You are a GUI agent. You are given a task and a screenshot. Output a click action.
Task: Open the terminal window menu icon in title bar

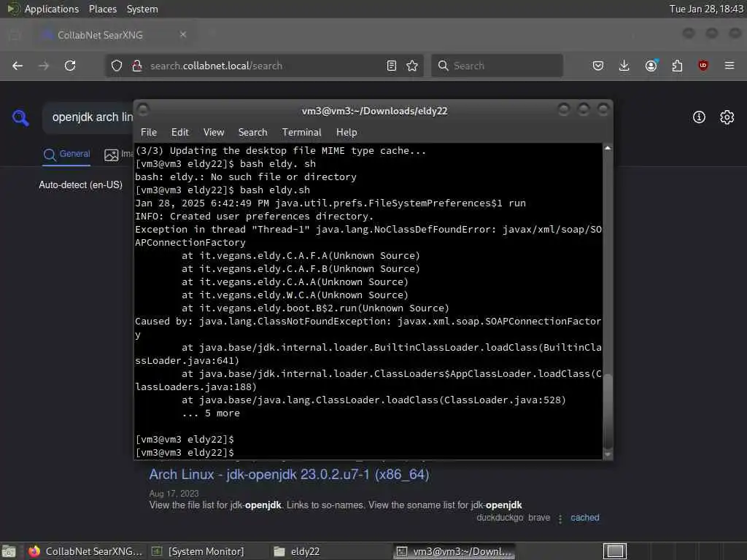click(143, 109)
